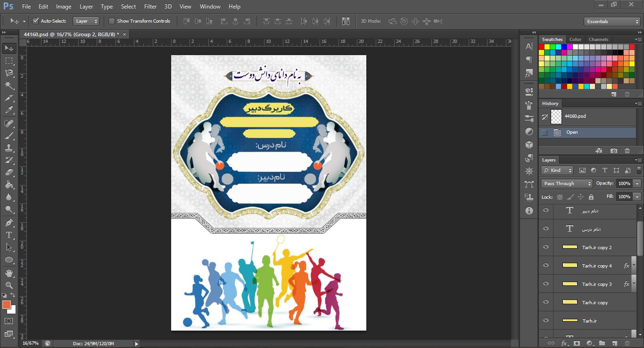The height and width of the screenshot is (348, 644).
Task: Open the Filter menu
Action: (150, 7)
